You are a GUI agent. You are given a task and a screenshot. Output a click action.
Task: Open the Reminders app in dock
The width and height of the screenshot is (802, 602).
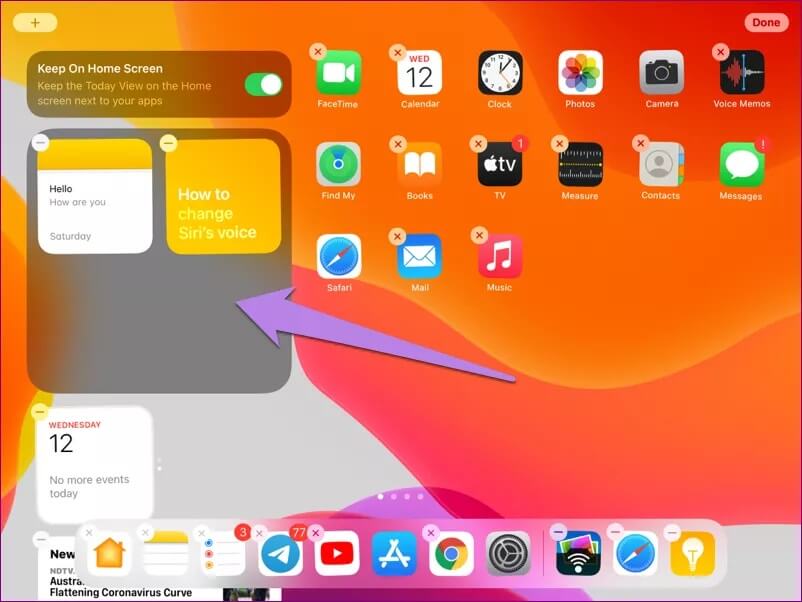click(x=222, y=553)
